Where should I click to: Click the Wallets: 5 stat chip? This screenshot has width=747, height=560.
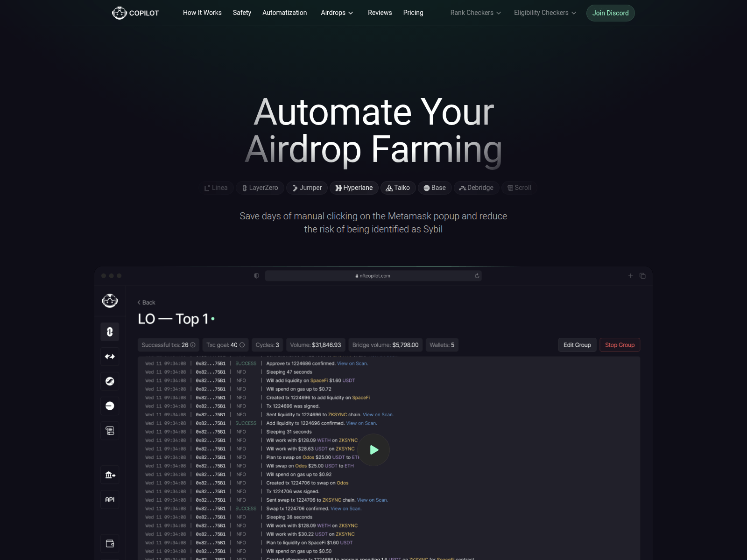[x=442, y=345]
